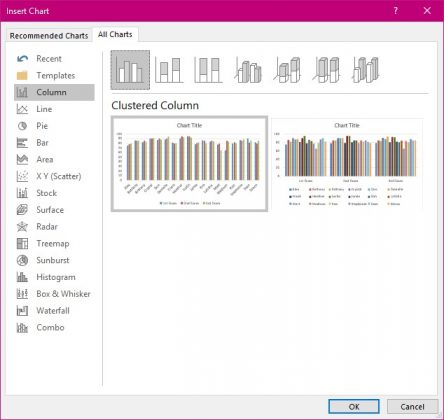Confirm with the OK button

pyautogui.click(x=354, y=406)
